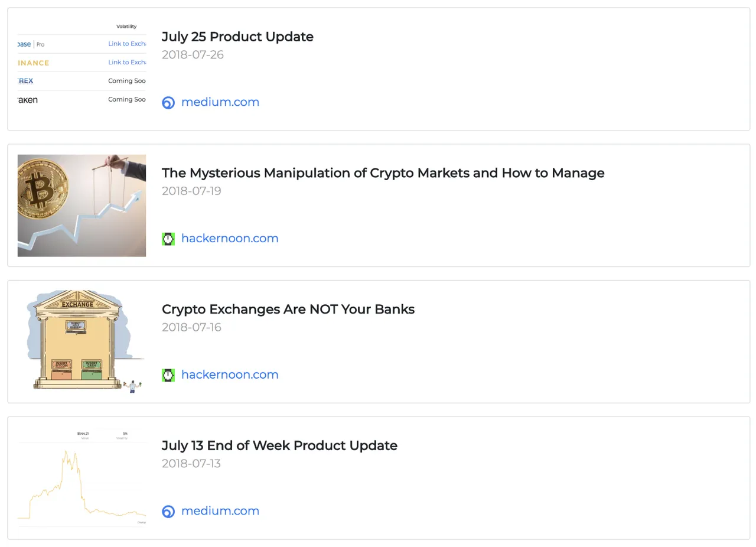Open the hackernoon.com link for Manipulation article
This screenshot has width=756, height=547.
click(230, 238)
